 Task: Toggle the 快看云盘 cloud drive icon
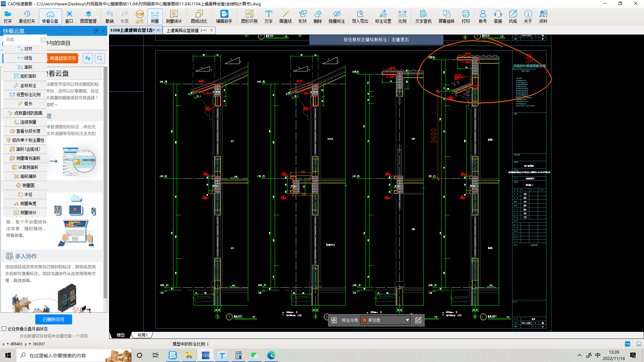pyautogui.click(x=50, y=16)
